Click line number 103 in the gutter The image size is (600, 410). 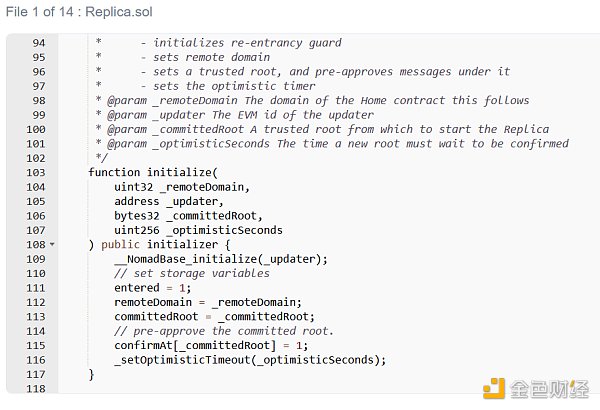[35, 173]
